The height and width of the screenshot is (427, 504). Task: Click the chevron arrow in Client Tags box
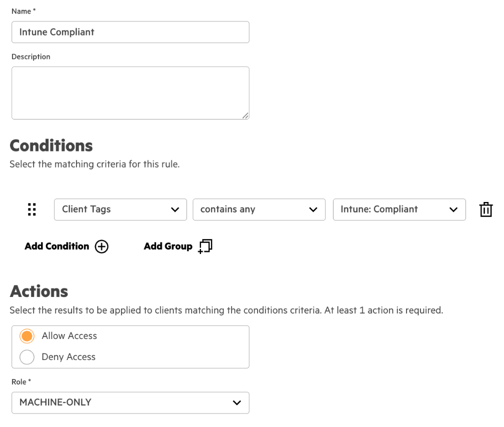coord(175,209)
